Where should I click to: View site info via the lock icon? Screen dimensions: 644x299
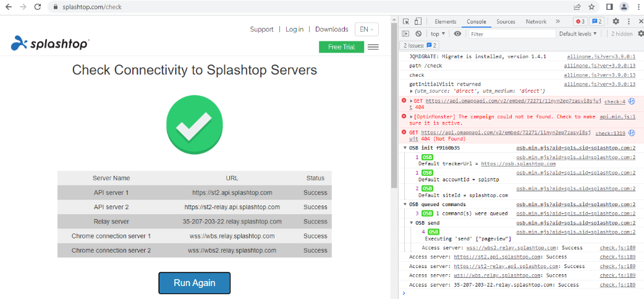[56, 7]
